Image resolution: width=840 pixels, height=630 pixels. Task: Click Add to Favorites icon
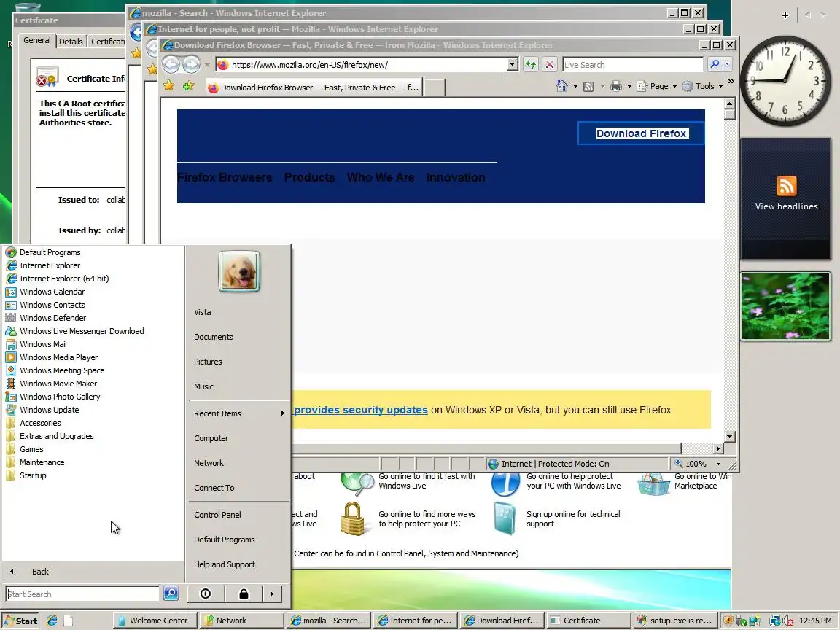188,86
